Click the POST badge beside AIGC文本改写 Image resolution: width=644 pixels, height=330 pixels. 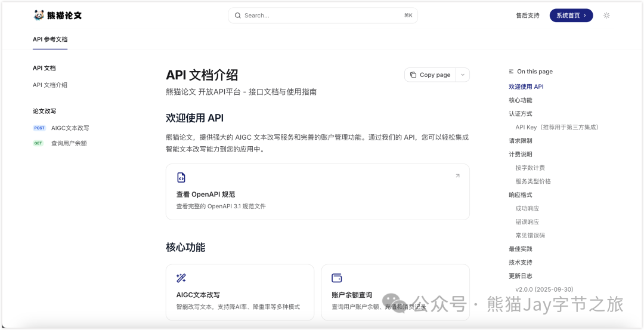[39, 128]
